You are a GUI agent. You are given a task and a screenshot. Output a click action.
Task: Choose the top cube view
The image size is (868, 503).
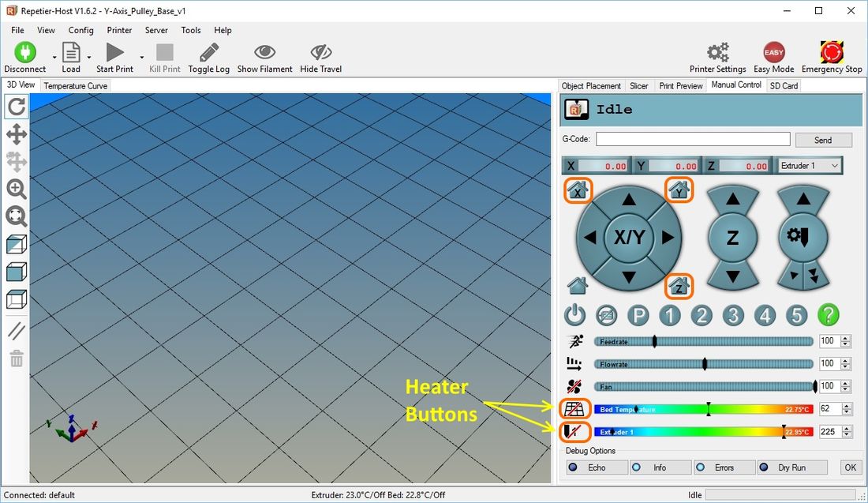pos(17,300)
